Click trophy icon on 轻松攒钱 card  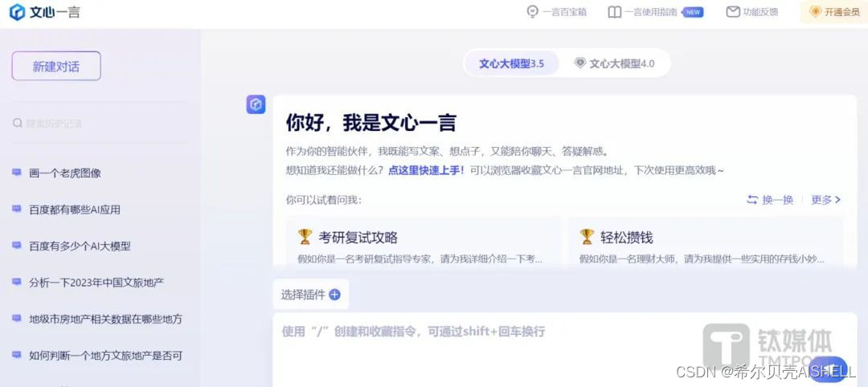(x=588, y=237)
